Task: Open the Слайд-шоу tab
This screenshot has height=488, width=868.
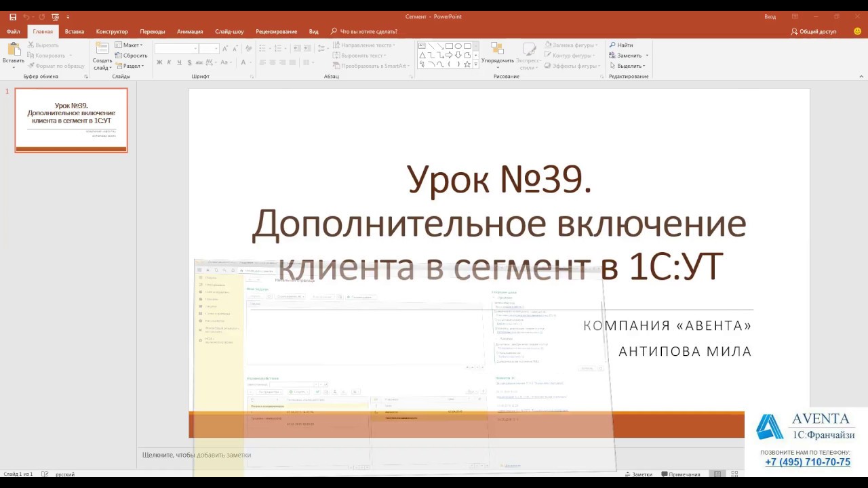Action: pos(229,31)
